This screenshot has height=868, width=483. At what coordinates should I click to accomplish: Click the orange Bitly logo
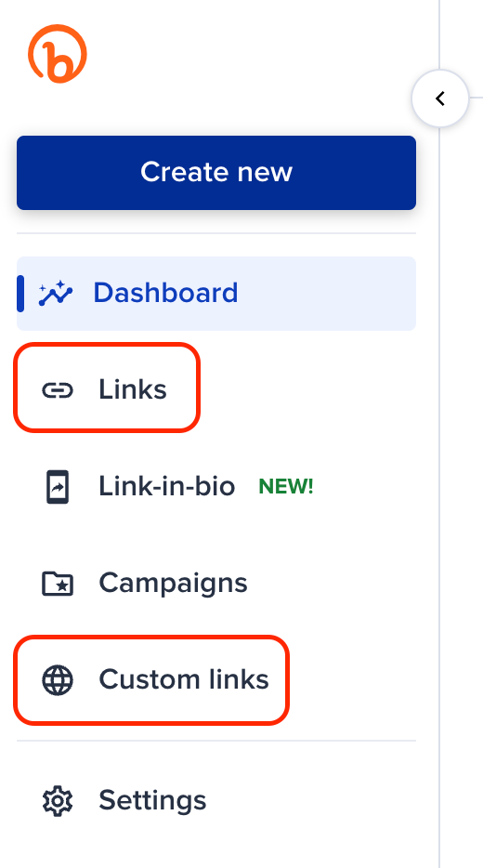click(58, 54)
